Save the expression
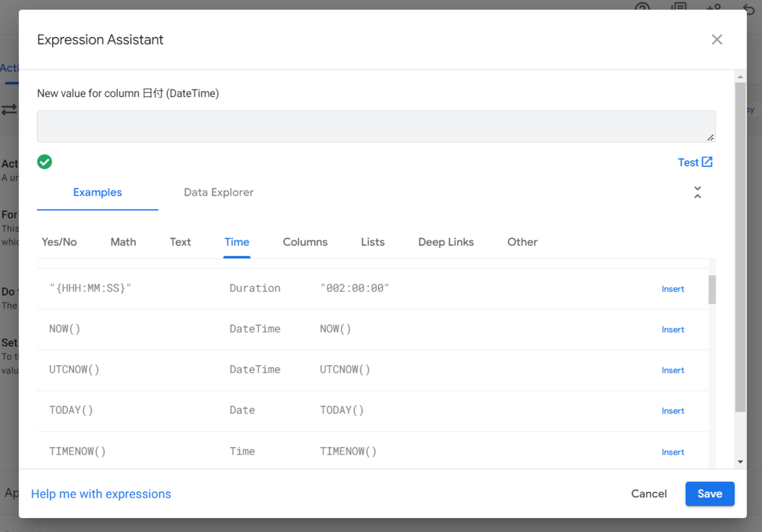Viewport: 762px width, 532px height. pyautogui.click(x=709, y=494)
